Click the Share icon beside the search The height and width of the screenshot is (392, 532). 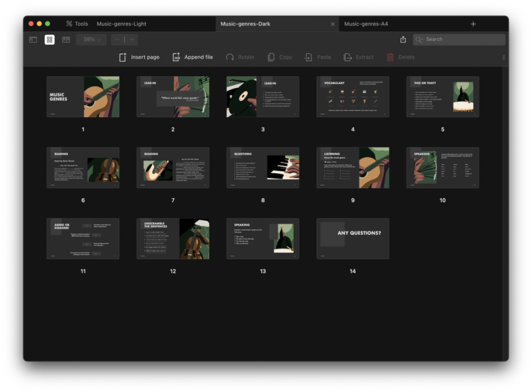pyautogui.click(x=403, y=39)
